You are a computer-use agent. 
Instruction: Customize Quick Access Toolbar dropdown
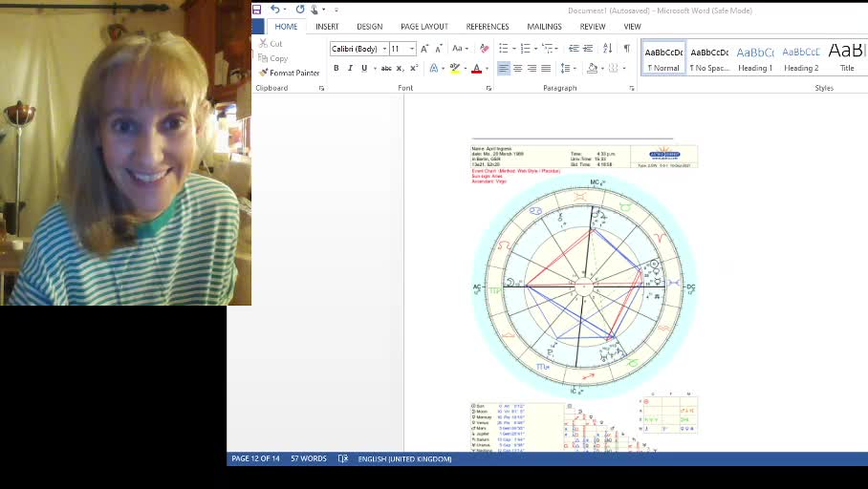(336, 10)
